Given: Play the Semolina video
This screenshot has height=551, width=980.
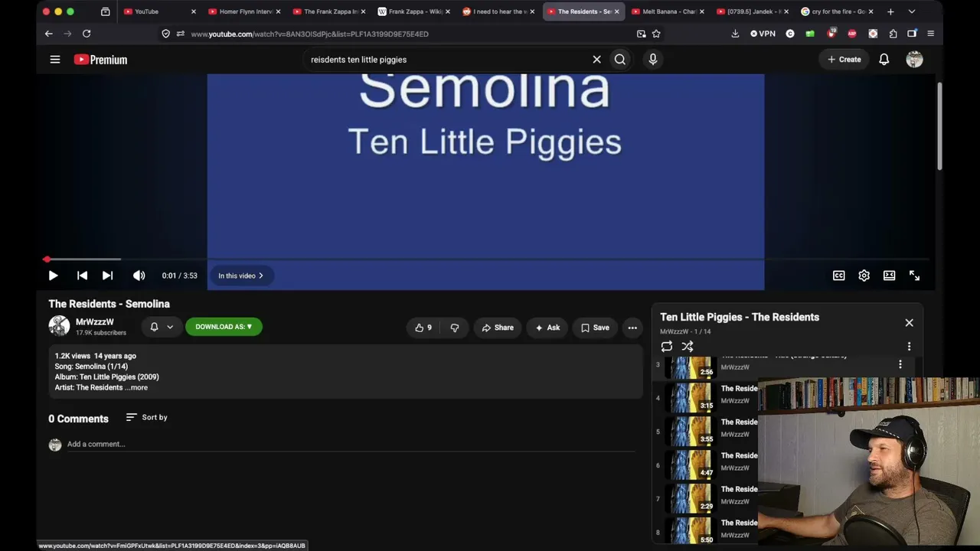Looking at the screenshot, I should [x=53, y=275].
